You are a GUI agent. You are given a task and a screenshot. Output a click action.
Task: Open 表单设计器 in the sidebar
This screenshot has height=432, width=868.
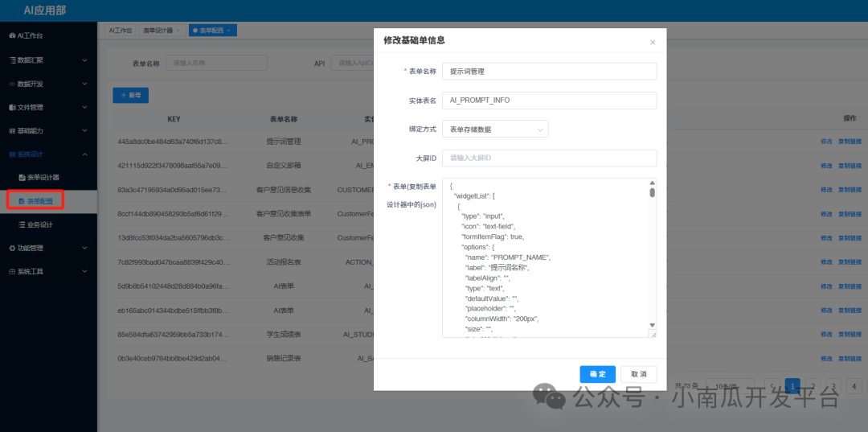[x=49, y=178]
